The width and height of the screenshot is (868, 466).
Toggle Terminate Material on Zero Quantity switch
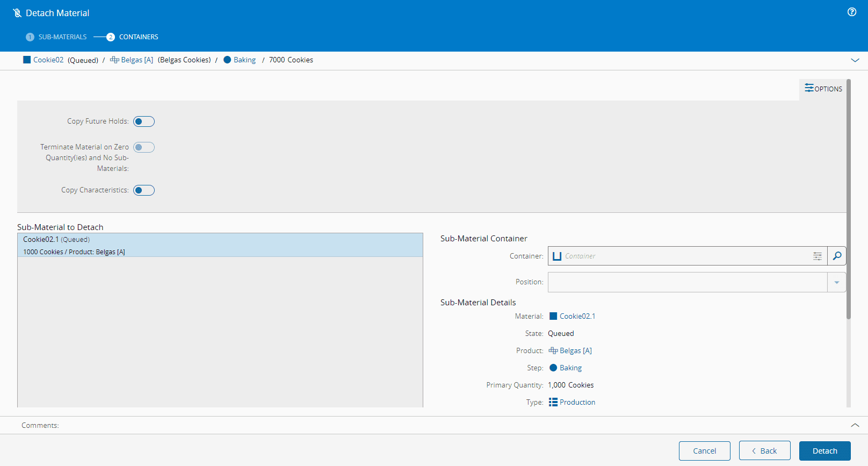point(143,147)
